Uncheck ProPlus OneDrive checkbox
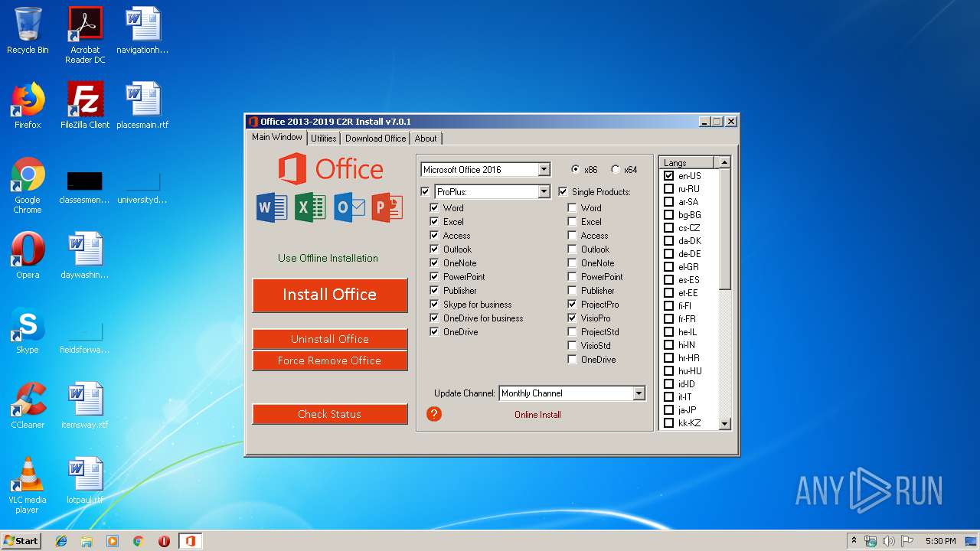Viewport: 980px width, 551px height. 434,331
